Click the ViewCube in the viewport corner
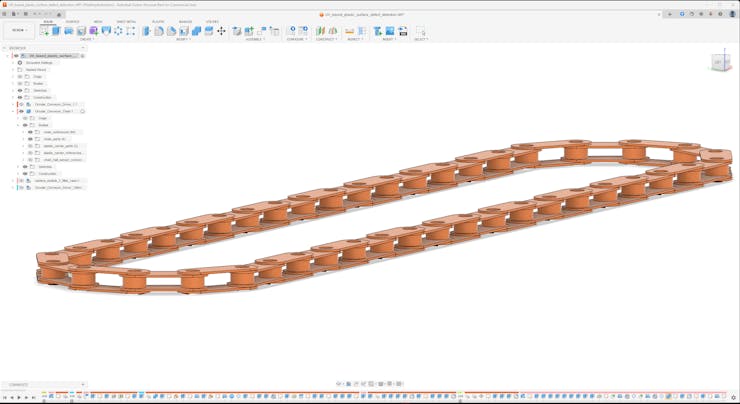The height and width of the screenshot is (404, 740). [718, 62]
